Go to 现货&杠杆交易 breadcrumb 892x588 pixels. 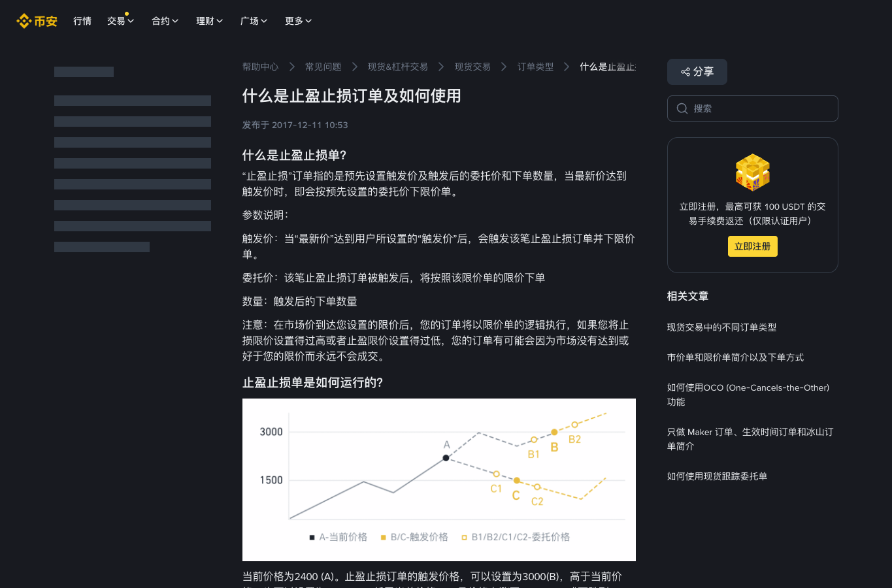coord(398,67)
